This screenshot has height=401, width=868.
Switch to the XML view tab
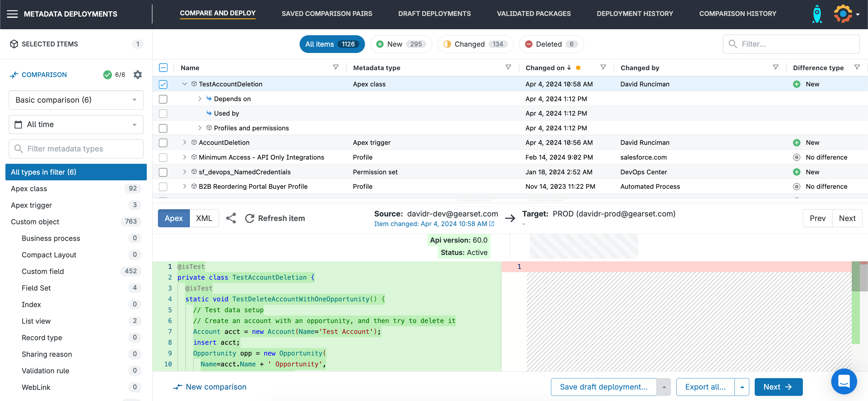pyautogui.click(x=204, y=218)
